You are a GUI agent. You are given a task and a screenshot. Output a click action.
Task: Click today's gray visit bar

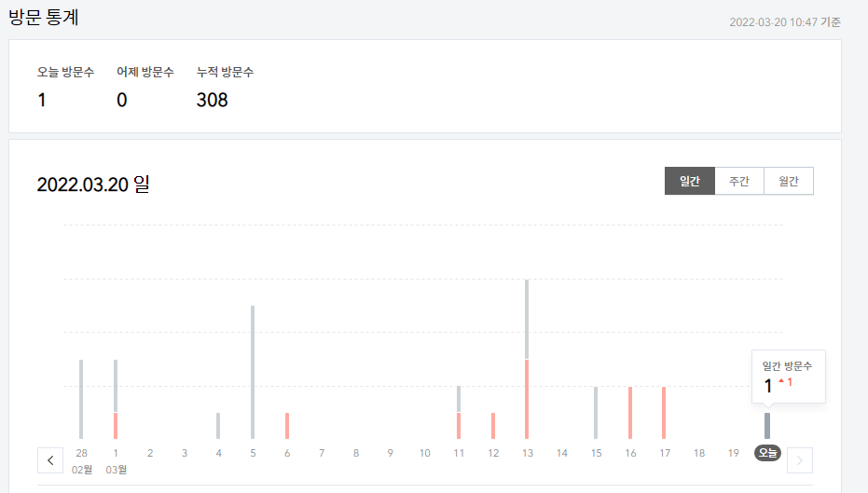click(767, 426)
